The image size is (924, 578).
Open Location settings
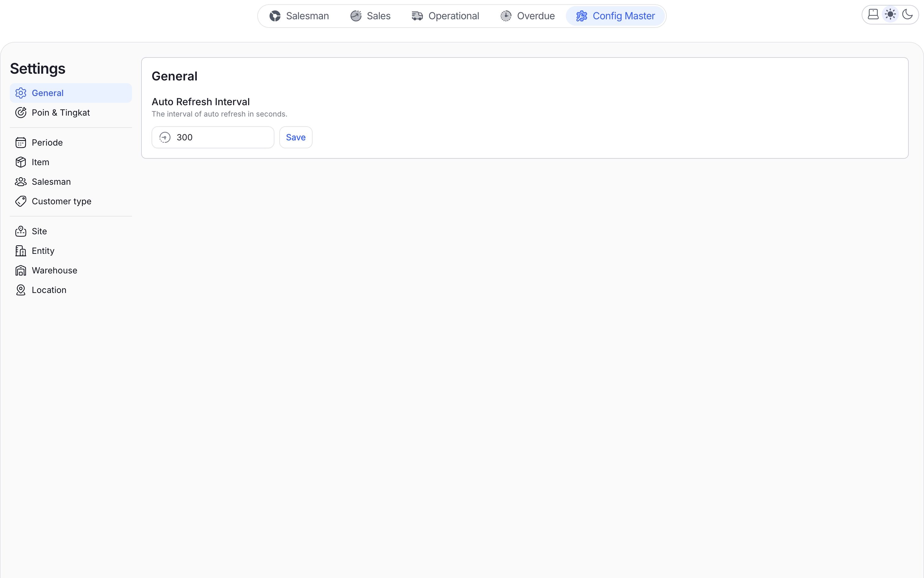[71, 290]
